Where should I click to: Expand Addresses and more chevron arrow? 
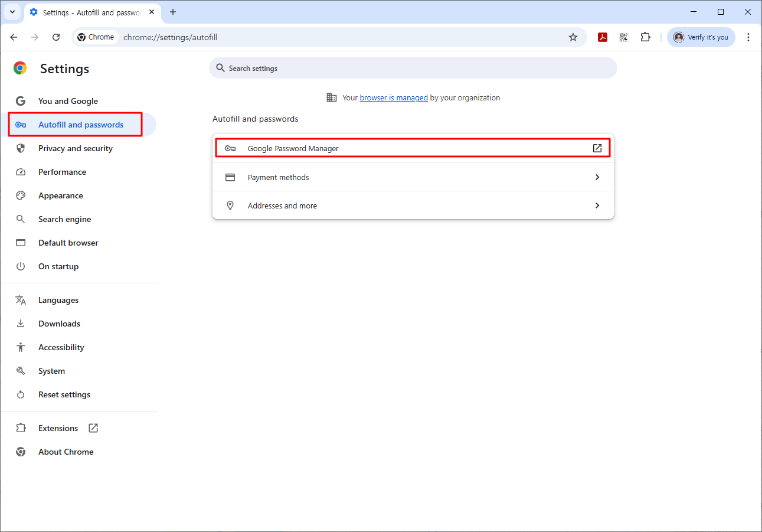[x=597, y=205]
